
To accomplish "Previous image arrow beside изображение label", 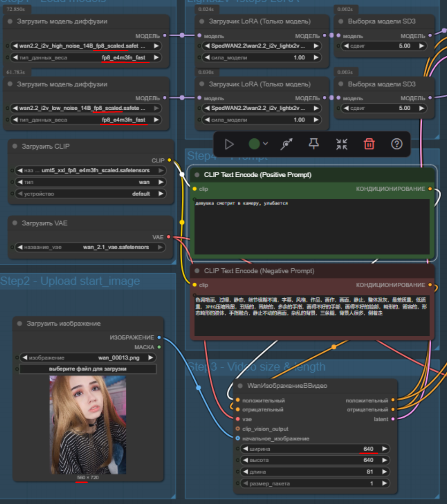I will 25,357.
